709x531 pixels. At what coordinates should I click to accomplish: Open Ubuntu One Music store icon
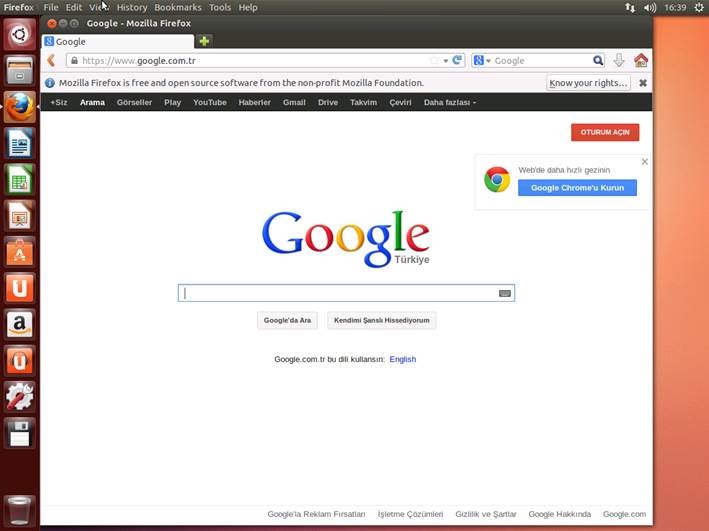point(19,360)
